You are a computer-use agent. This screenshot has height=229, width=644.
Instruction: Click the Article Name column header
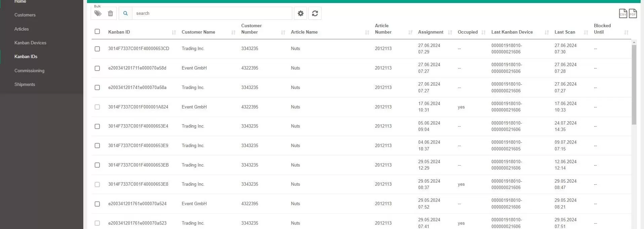[304, 32]
